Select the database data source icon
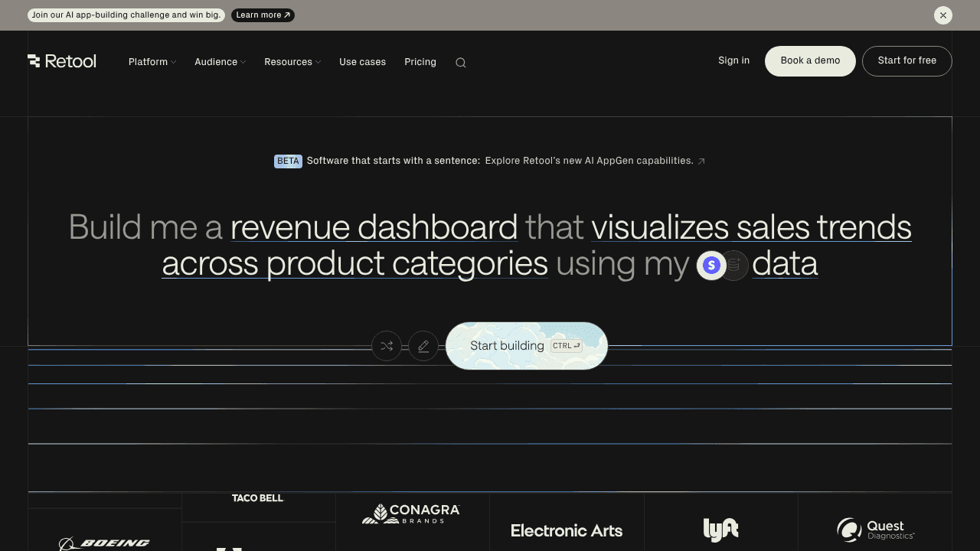Image resolution: width=980 pixels, height=551 pixels. (x=735, y=266)
